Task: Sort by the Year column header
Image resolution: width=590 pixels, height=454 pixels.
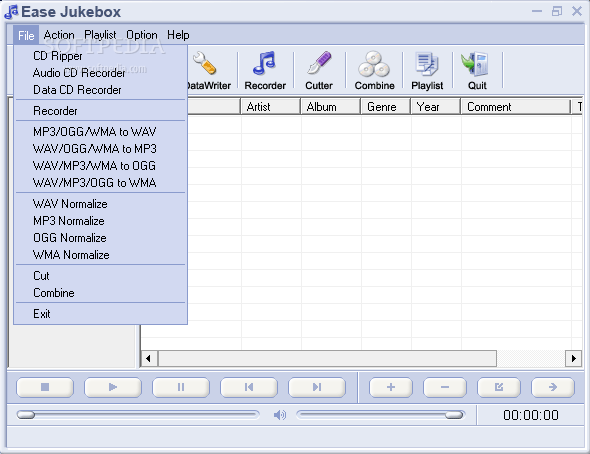Action: 436,107
